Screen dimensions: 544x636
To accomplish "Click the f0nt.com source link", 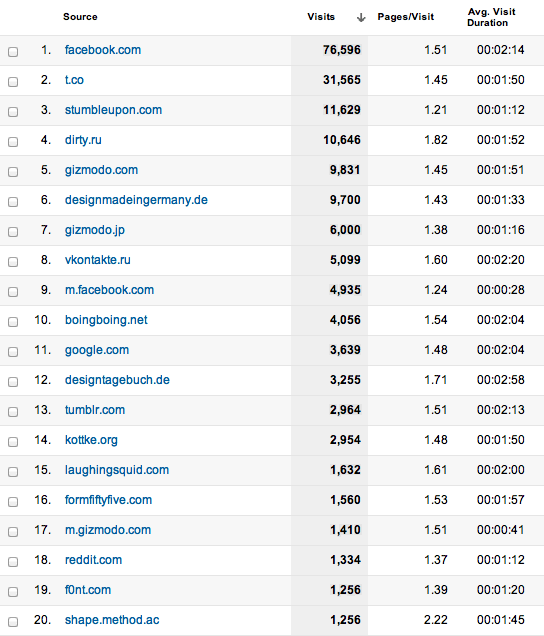I will point(88,590).
